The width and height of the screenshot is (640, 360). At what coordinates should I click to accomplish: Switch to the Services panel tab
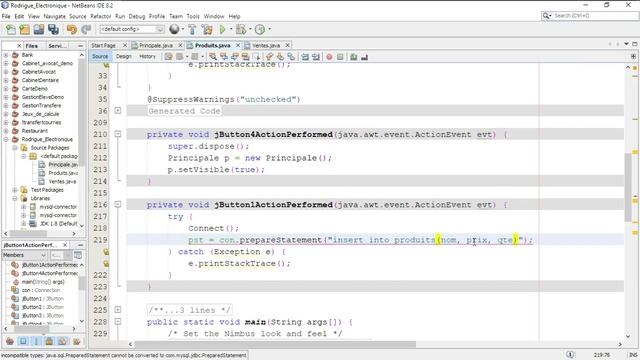click(x=58, y=46)
